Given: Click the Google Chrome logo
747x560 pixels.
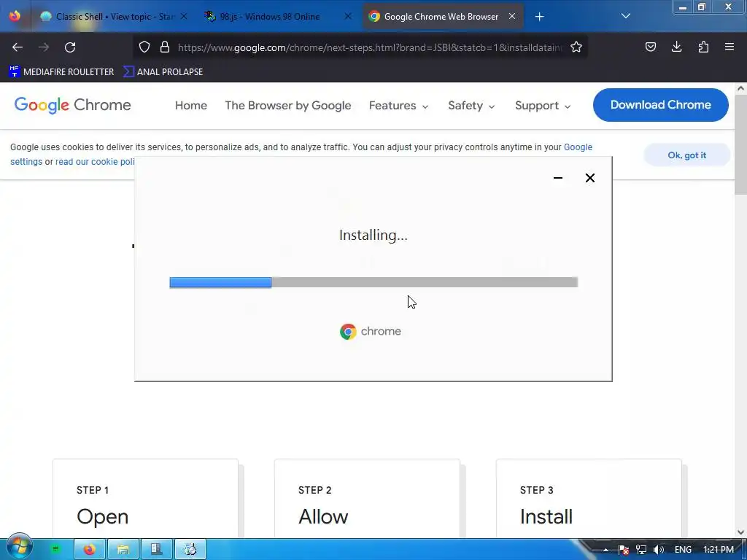Looking at the screenshot, I should (x=72, y=105).
